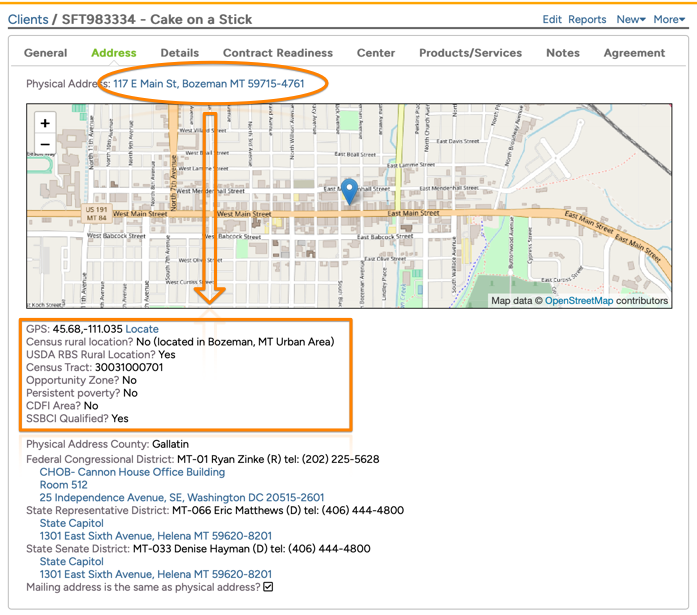Screen dimensions: 697x615
Task: Click the blue map location pin
Action: tap(349, 190)
